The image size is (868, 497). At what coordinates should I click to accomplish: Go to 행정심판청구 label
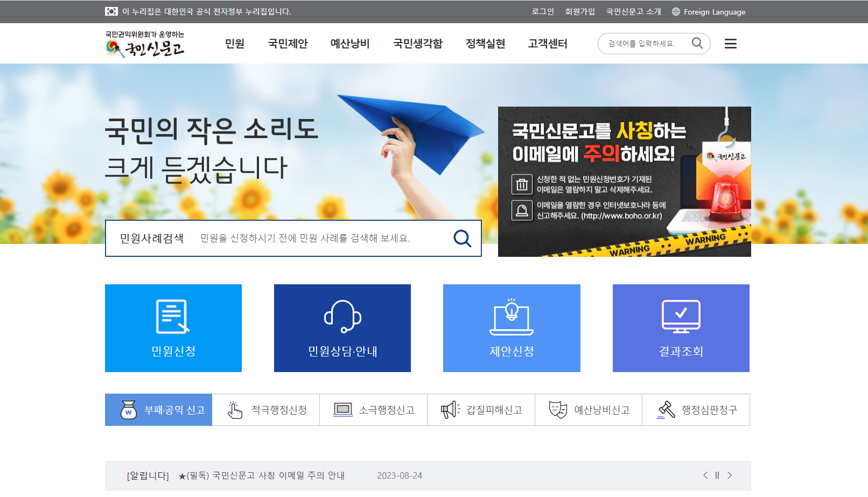[710, 410]
